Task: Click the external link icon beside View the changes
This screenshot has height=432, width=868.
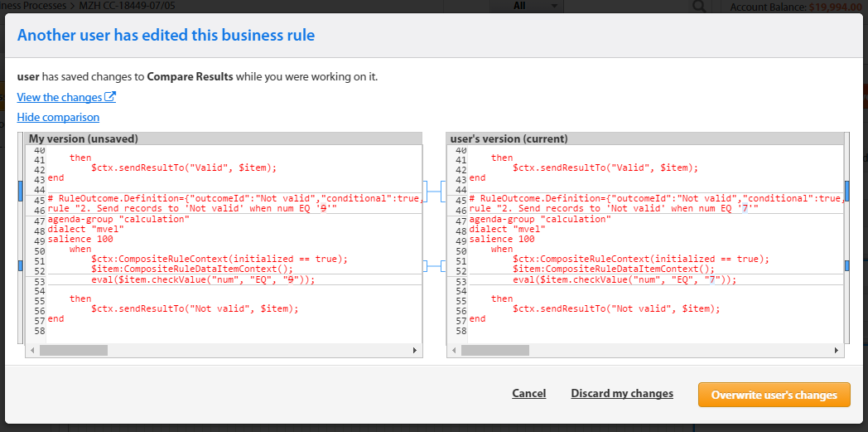Action: 110,97
